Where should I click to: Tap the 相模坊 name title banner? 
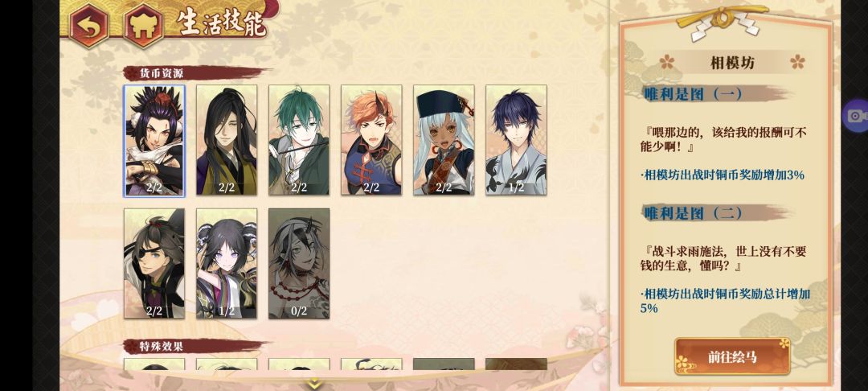[x=732, y=63]
